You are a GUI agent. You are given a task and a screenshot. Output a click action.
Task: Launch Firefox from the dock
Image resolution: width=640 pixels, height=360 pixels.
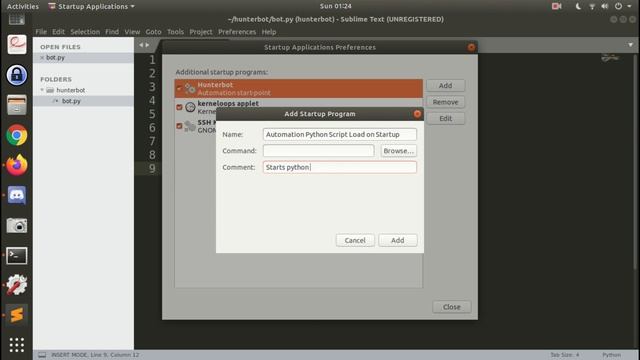click(17, 165)
